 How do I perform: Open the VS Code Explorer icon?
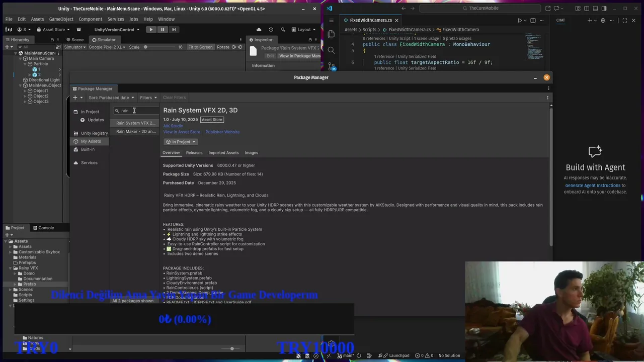331,34
